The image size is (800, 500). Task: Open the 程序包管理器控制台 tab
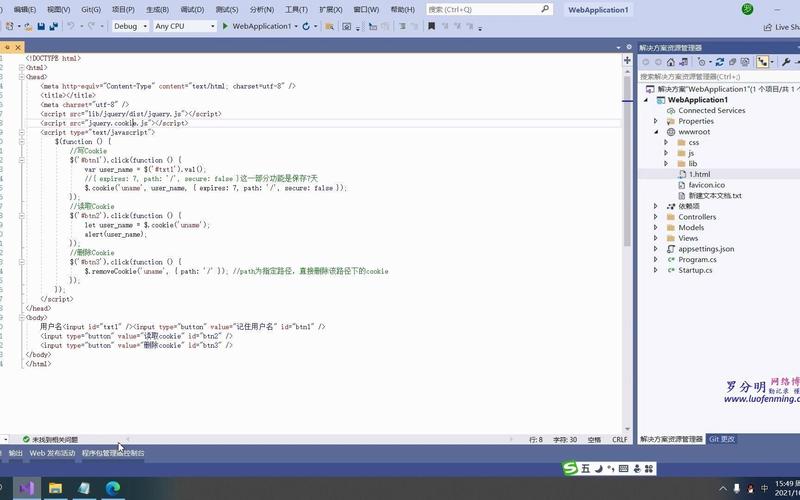point(113,453)
